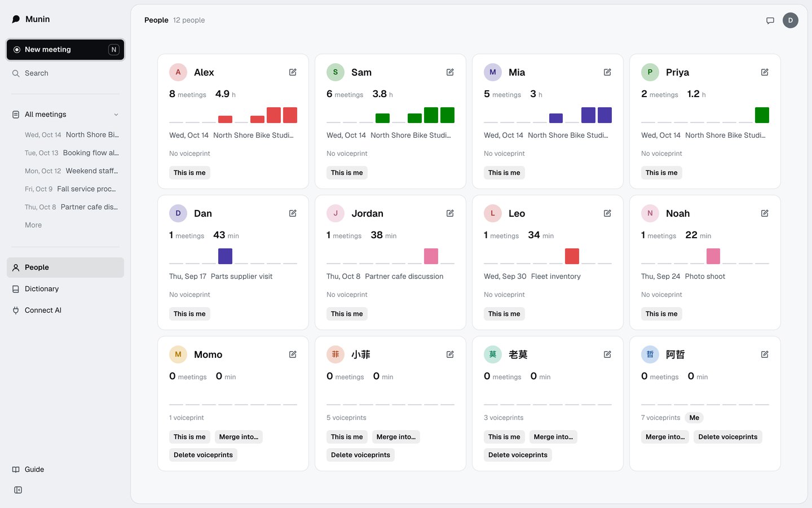Open Connect AI
Image resolution: width=812 pixels, height=508 pixels.
tap(65, 310)
